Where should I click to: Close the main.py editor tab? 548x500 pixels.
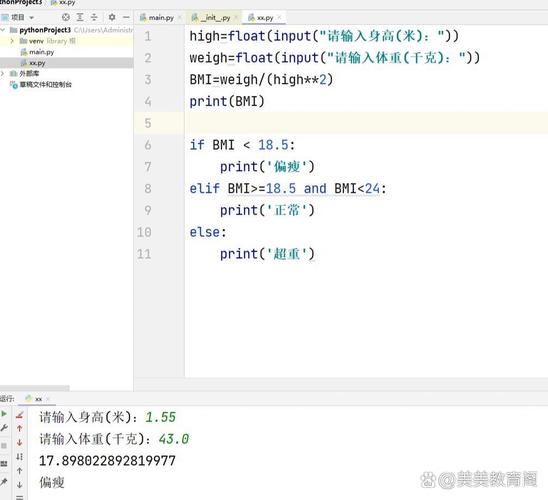pyautogui.click(x=180, y=17)
